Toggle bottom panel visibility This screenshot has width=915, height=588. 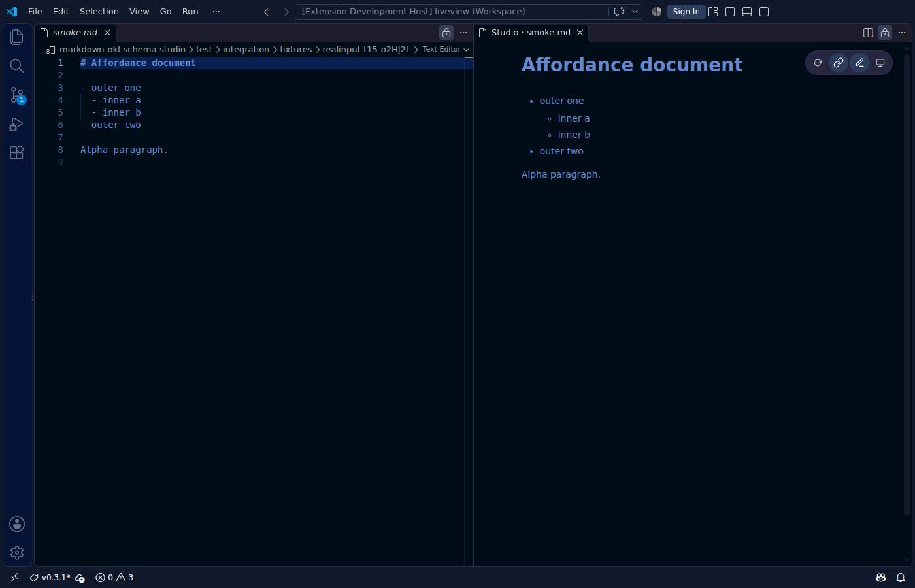click(x=747, y=12)
